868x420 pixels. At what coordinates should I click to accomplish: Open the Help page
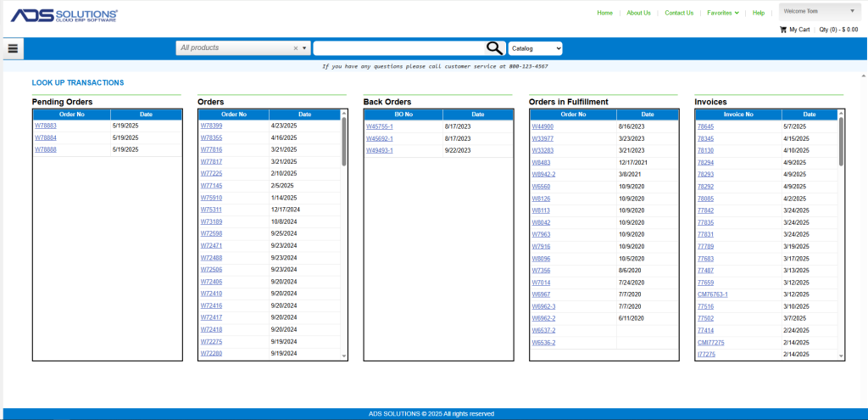pos(759,13)
